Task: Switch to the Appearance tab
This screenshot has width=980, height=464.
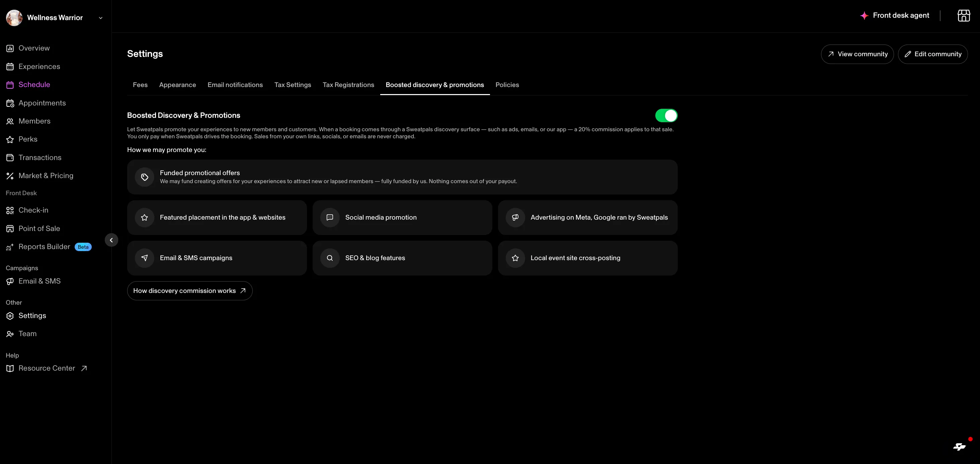Action: click(x=177, y=85)
